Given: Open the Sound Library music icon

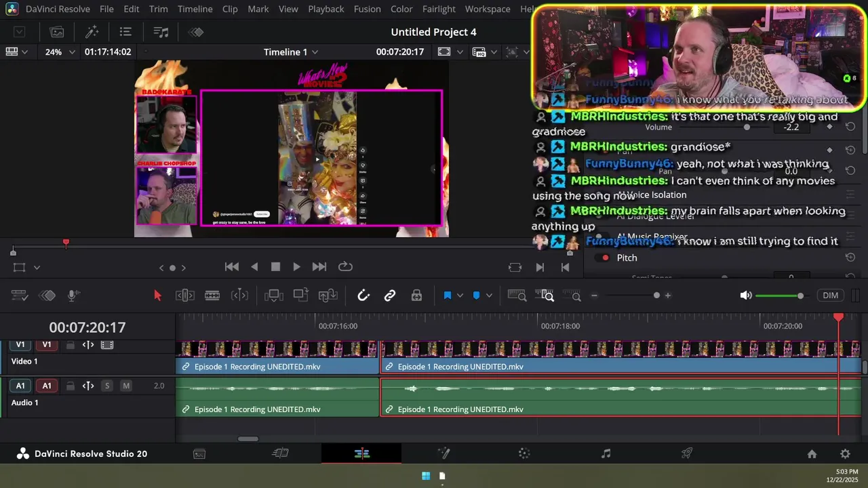Looking at the screenshot, I should point(161,32).
